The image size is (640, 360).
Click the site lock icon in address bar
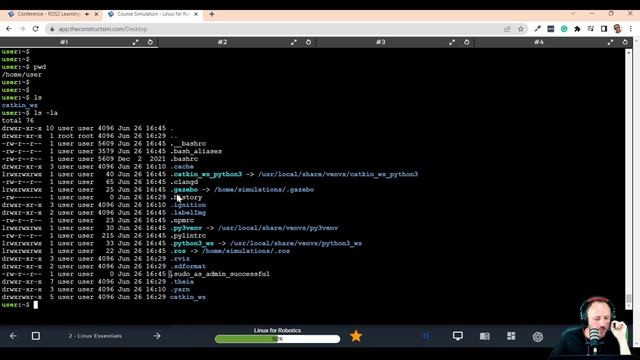coord(52,29)
